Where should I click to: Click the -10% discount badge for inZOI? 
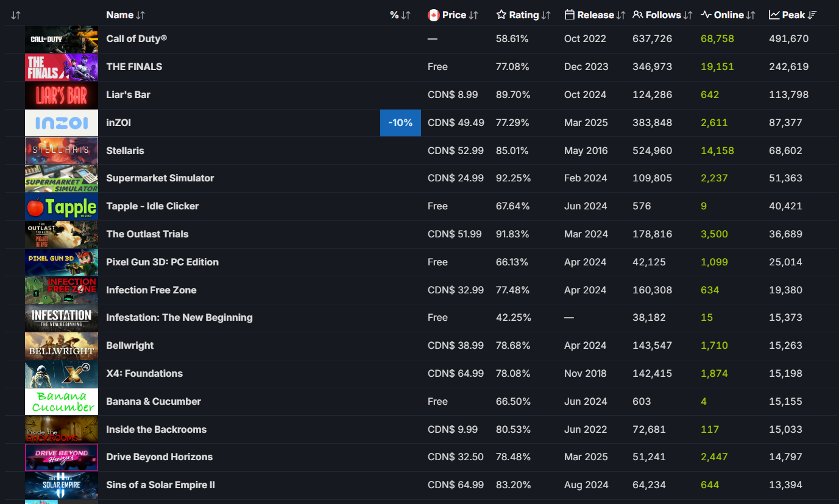(400, 123)
